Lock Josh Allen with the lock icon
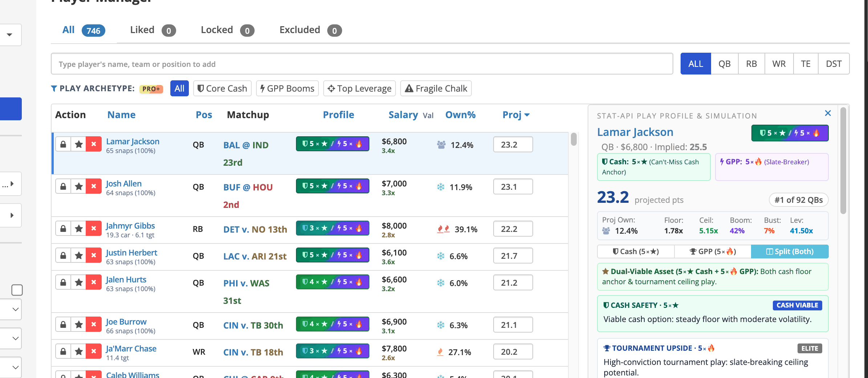Viewport: 868px width, 378px height. point(63,186)
